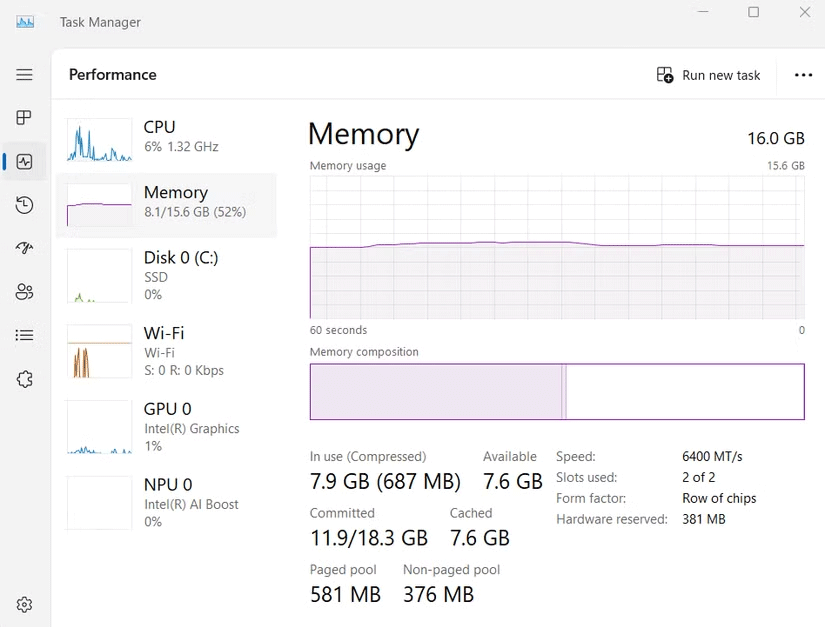Screen dimensions: 825x627
Task: Open the Details page icon
Action: click(25, 336)
